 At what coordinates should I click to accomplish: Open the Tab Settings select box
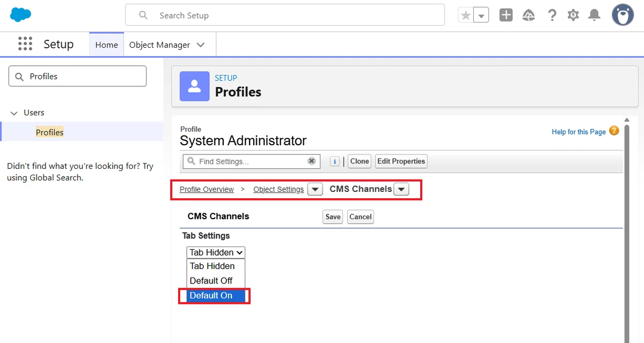[216, 252]
